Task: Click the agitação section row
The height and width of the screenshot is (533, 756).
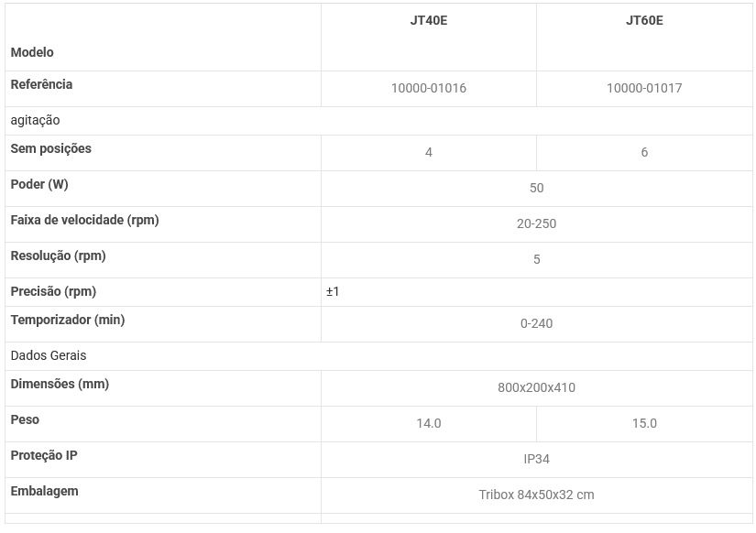Action: (x=35, y=120)
